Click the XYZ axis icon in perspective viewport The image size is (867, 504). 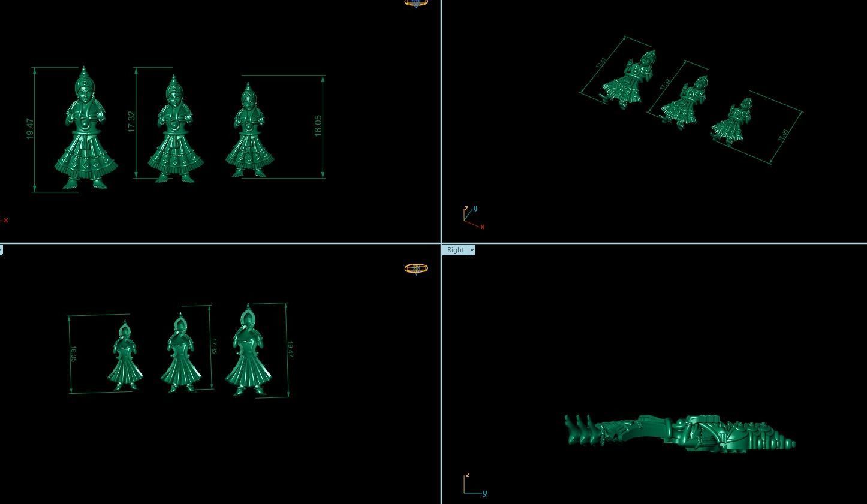coord(473,217)
